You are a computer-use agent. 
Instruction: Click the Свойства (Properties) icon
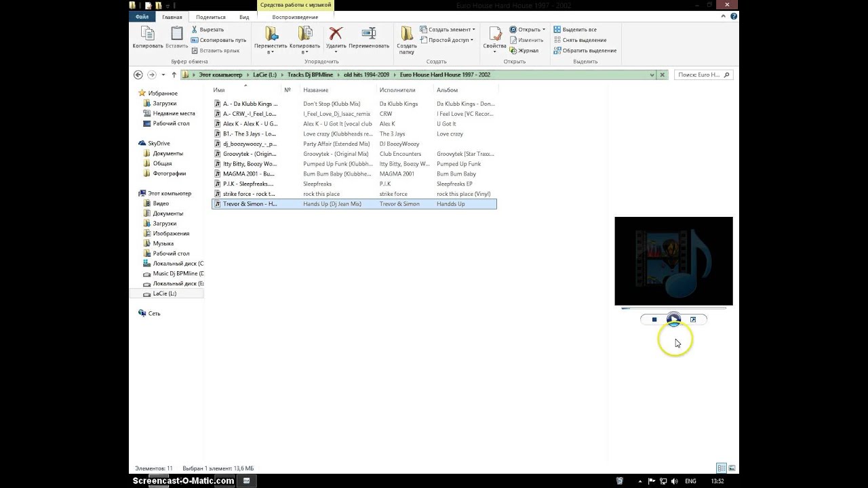[x=494, y=37]
